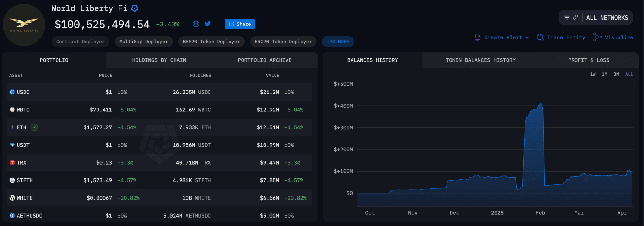
Task: Open the website globe icon
Action: (x=196, y=24)
